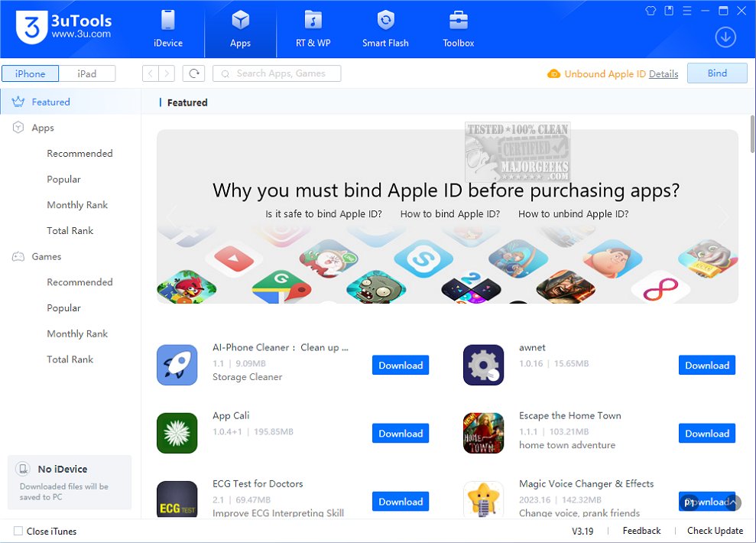Click the banner's previous slide arrow
This screenshot has width=756, height=543.
171,216
